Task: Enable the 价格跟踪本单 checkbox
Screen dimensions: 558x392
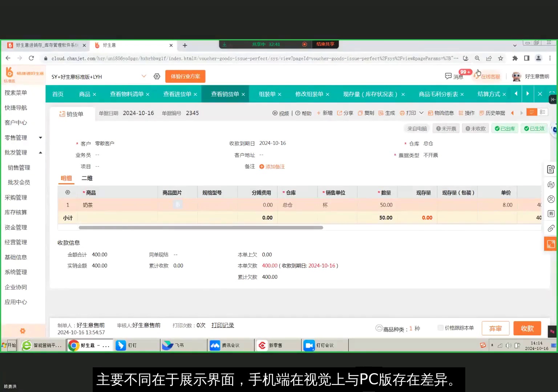Action: click(441, 328)
